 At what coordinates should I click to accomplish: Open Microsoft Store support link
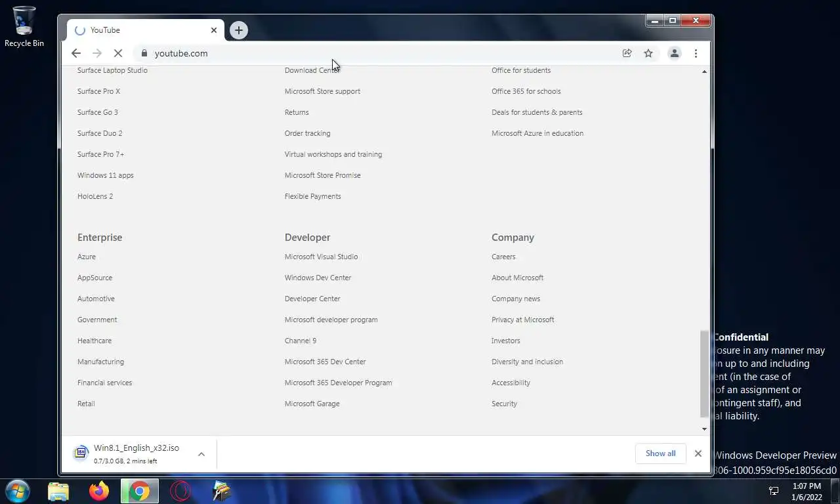322,91
